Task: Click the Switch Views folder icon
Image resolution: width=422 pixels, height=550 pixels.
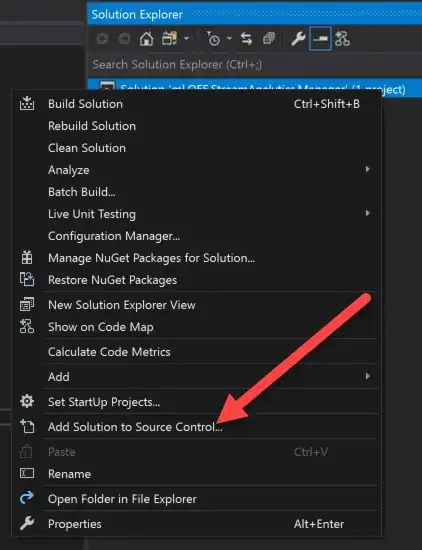Action: click(169, 39)
